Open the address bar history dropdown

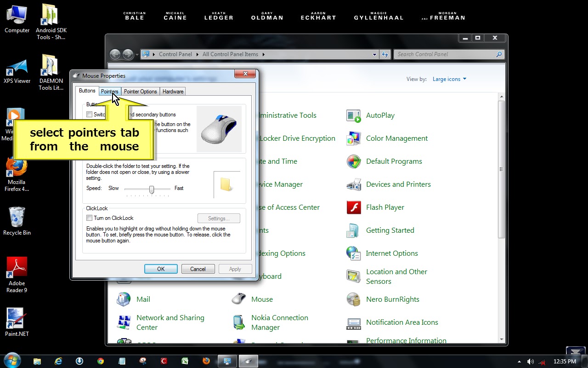point(374,54)
